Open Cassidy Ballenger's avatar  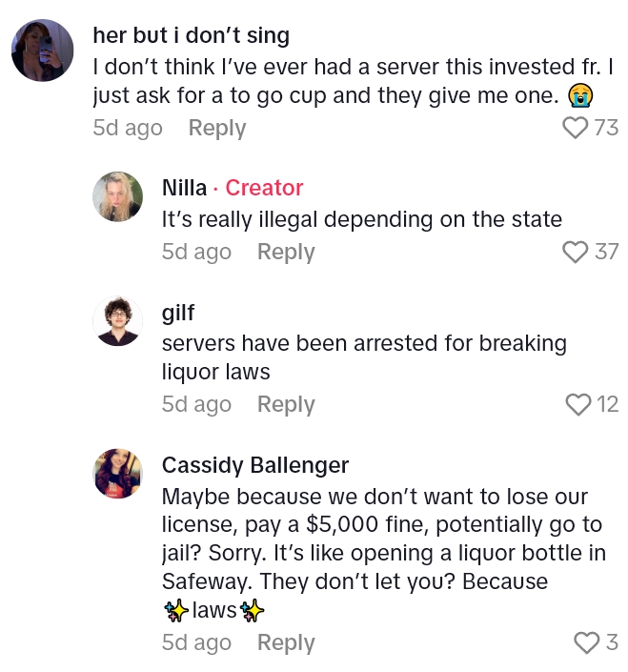[x=117, y=474]
